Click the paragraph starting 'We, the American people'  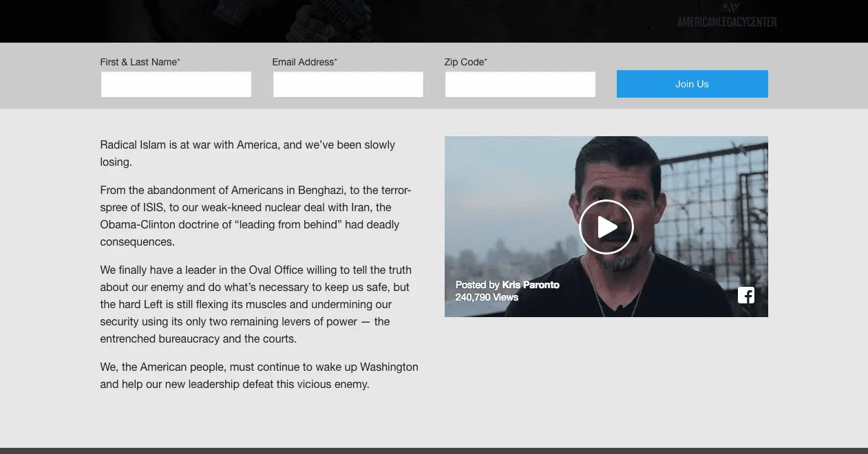point(259,376)
